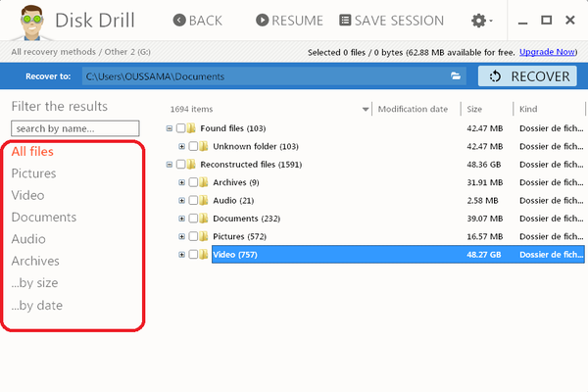588x392 pixels.
Task: Click the Reconstructed files folder icon
Action: pyautogui.click(x=192, y=165)
